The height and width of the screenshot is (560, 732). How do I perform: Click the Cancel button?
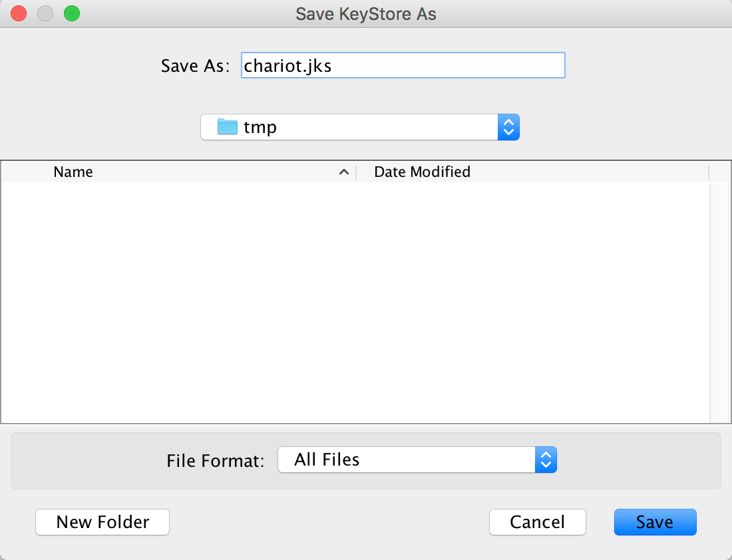(537, 522)
